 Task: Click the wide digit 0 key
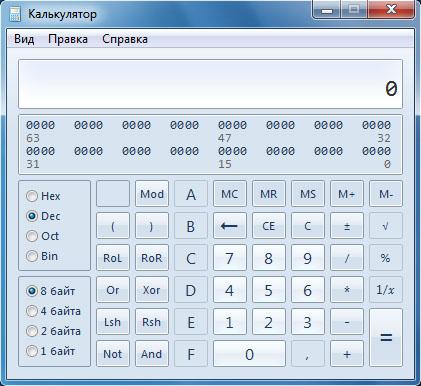(x=249, y=354)
